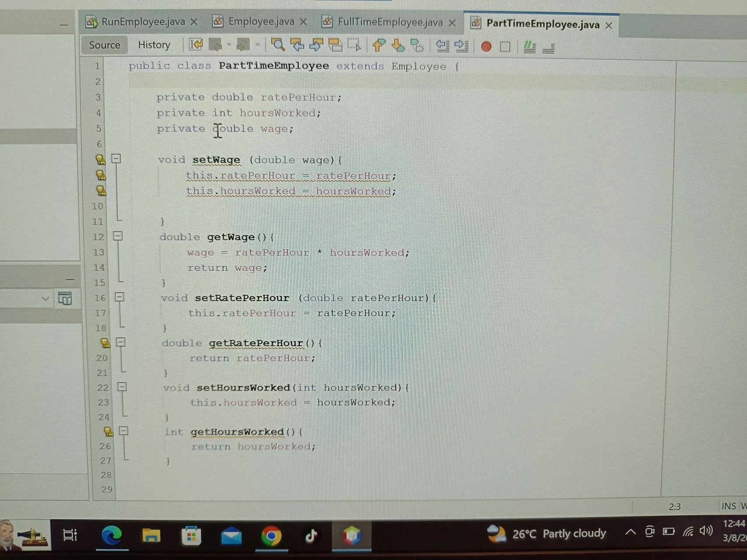Click line number 28 in gutter
Image resolution: width=747 pixels, height=560 pixels.
106,475
